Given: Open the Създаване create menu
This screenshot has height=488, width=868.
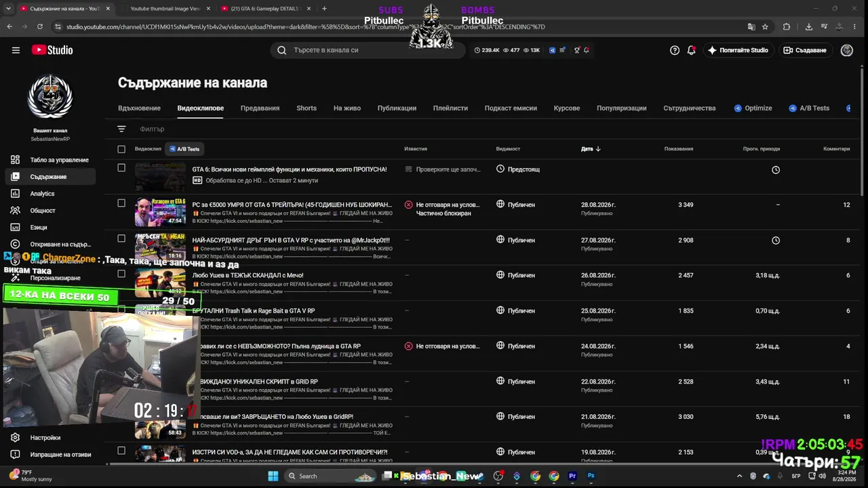Looking at the screenshot, I should tap(805, 50).
